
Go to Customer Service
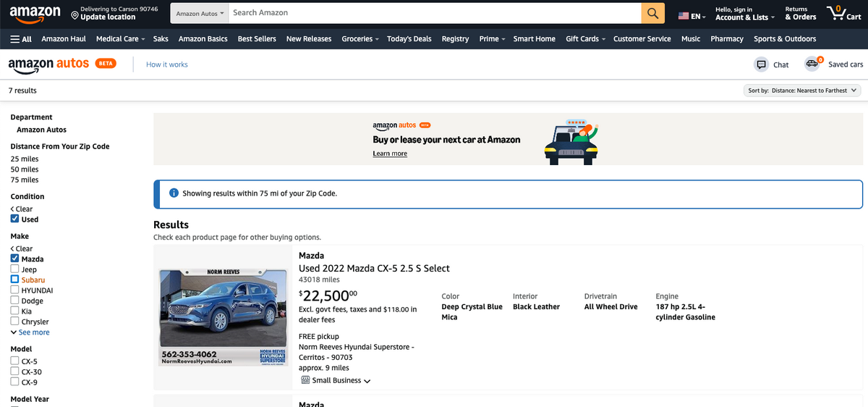(642, 39)
